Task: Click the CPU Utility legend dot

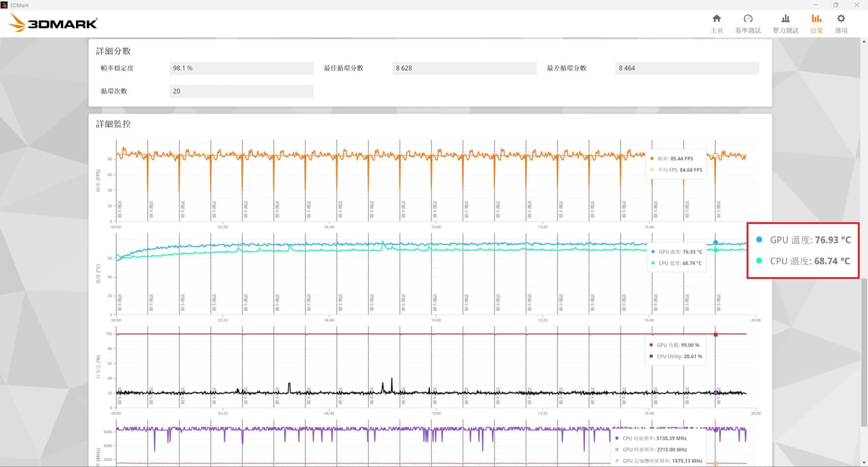Action: 652,356
